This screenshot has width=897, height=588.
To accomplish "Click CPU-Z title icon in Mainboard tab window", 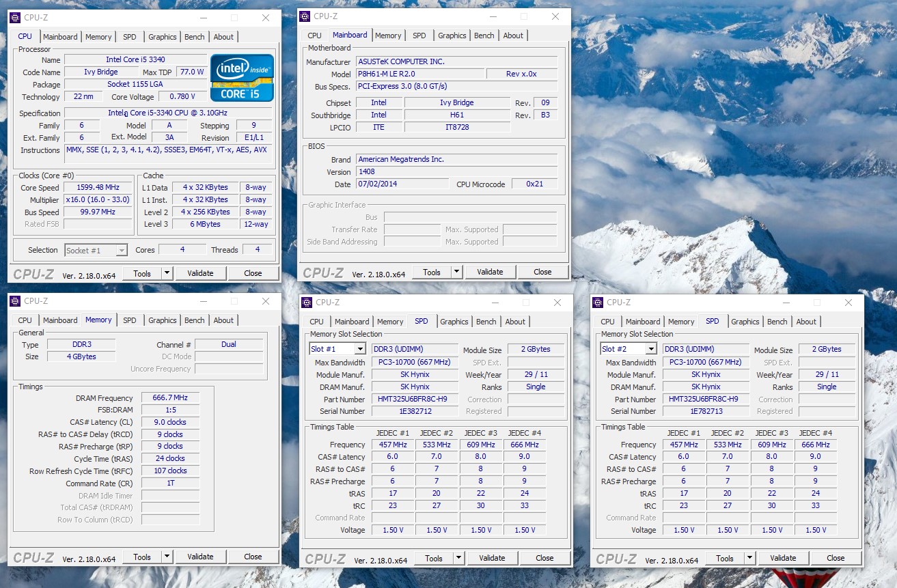I will pos(305,16).
